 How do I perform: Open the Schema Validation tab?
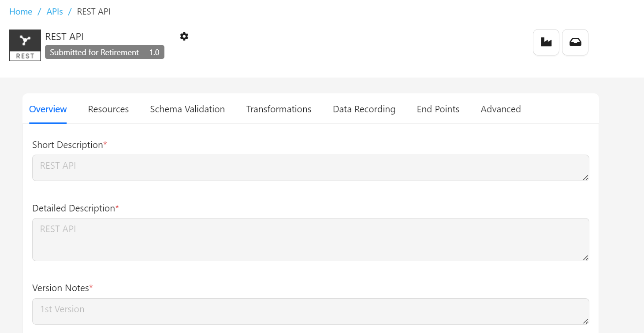[x=187, y=109]
